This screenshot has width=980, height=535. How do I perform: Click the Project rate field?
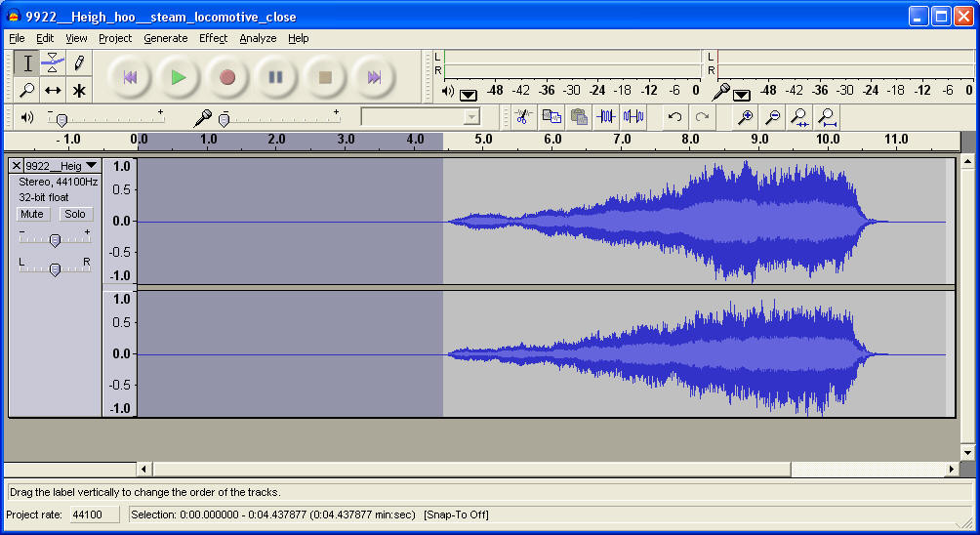click(x=94, y=514)
